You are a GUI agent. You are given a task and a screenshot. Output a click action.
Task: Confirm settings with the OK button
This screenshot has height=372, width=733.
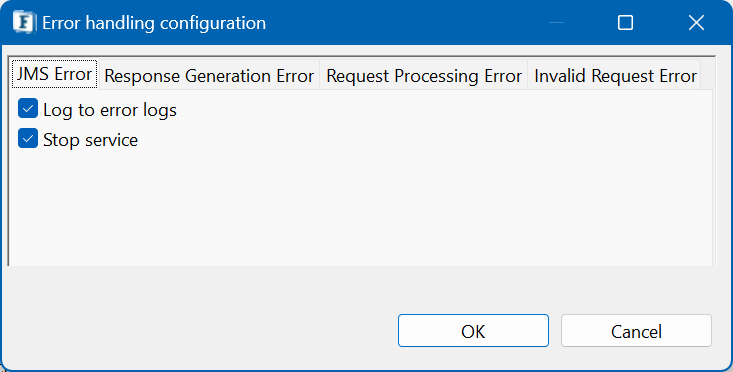[x=473, y=330]
